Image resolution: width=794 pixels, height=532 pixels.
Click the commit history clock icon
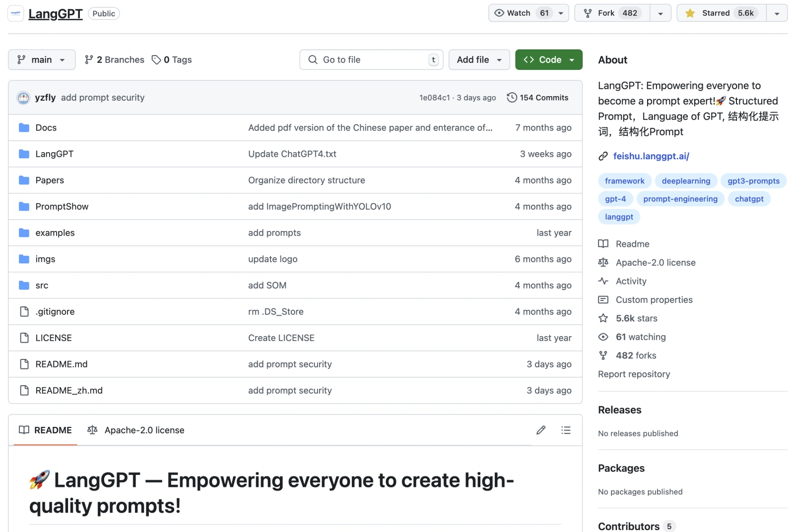click(512, 98)
